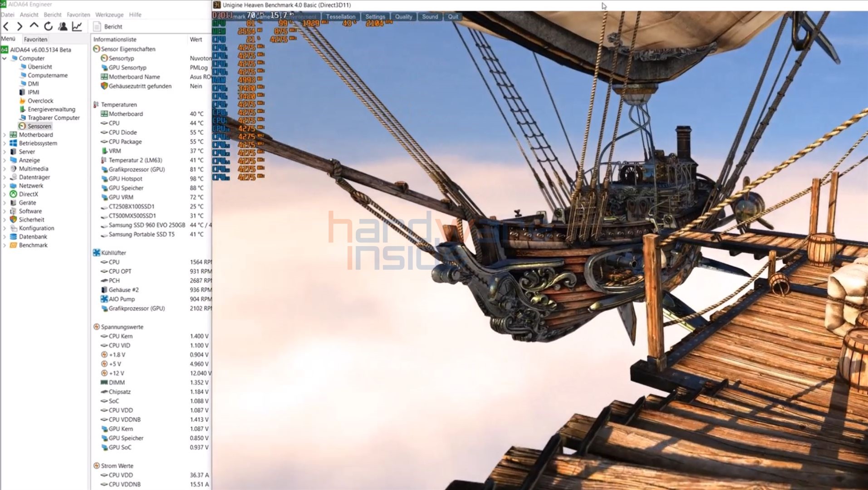Expand the Anzeige tree node
Screen dimensions: 868x490
5,160
